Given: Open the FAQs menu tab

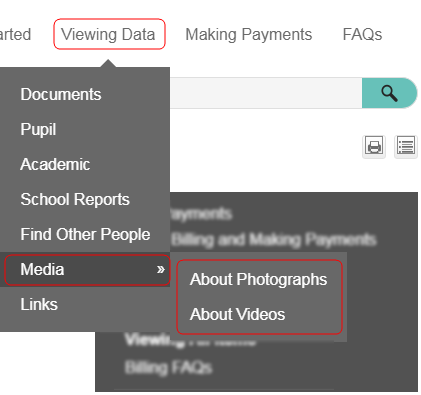Looking at the screenshot, I should coord(362,34).
